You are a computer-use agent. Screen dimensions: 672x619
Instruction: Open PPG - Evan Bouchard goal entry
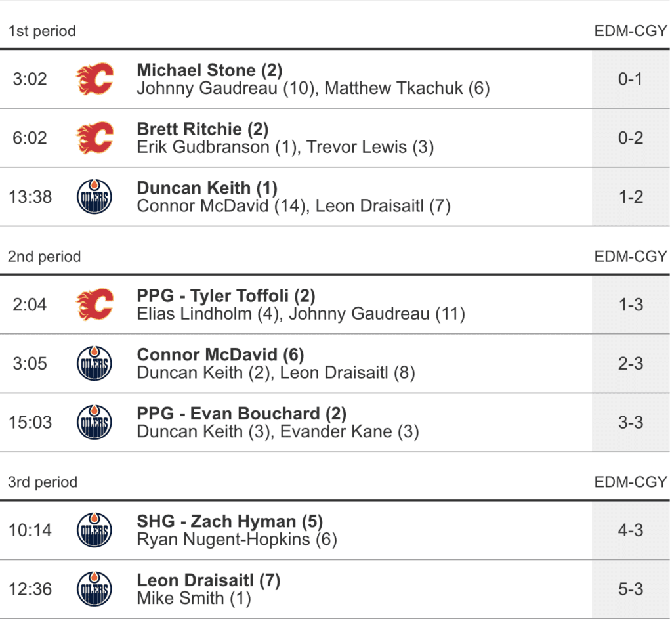pyautogui.click(x=241, y=414)
